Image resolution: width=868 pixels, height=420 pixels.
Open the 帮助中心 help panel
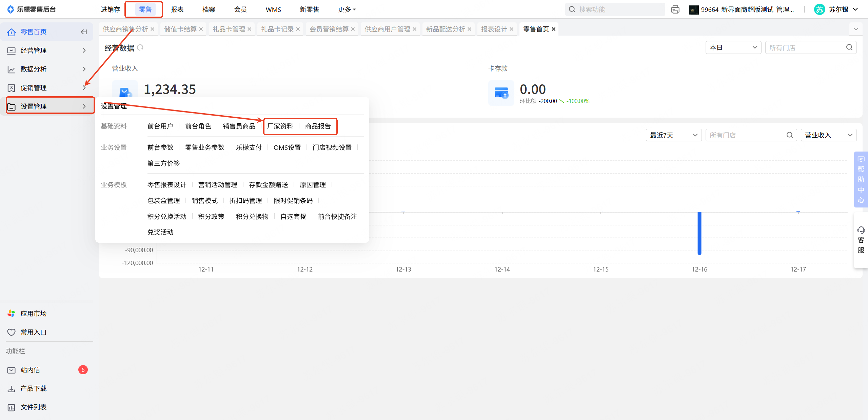tap(861, 180)
